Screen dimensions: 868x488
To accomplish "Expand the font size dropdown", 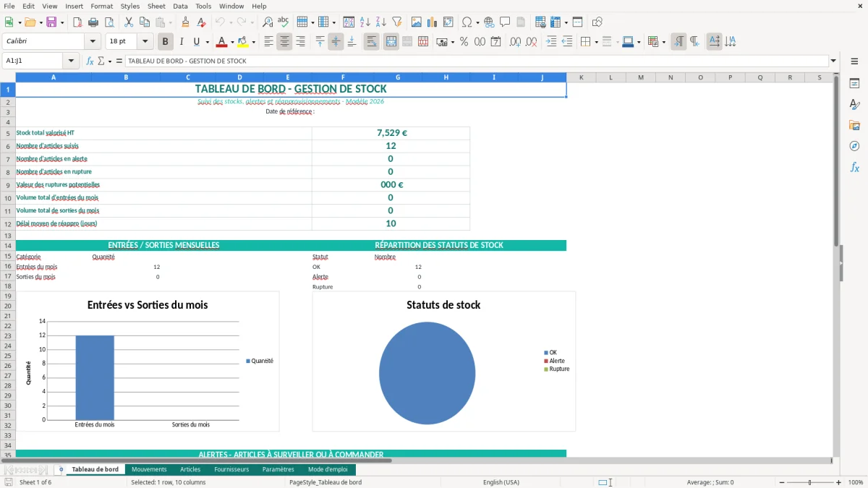I will pos(145,42).
